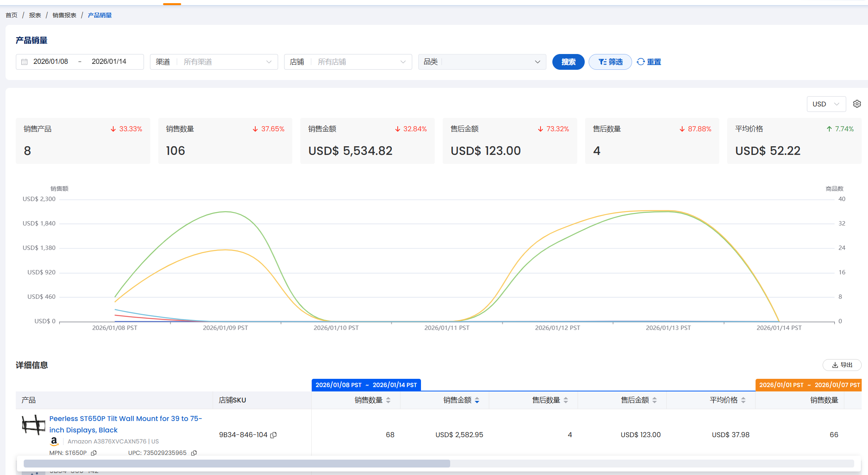Navigate to 首页 breadcrumb link

click(11, 15)
